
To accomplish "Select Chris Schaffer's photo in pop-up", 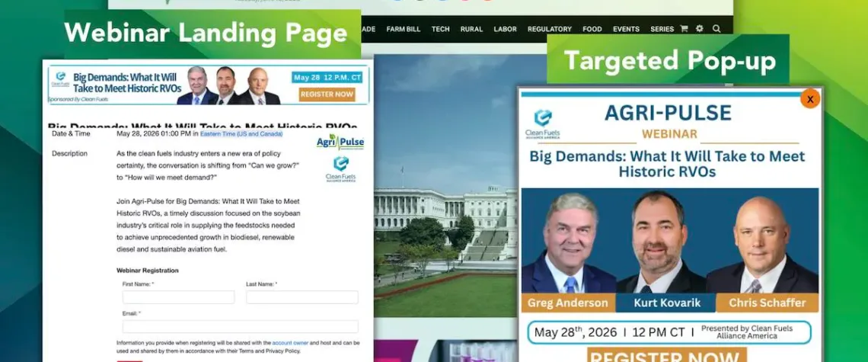I will click(762, 244).
